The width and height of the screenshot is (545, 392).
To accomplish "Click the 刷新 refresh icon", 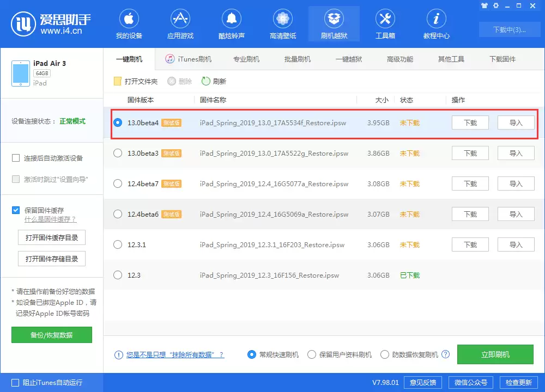I will pos(206,81).
